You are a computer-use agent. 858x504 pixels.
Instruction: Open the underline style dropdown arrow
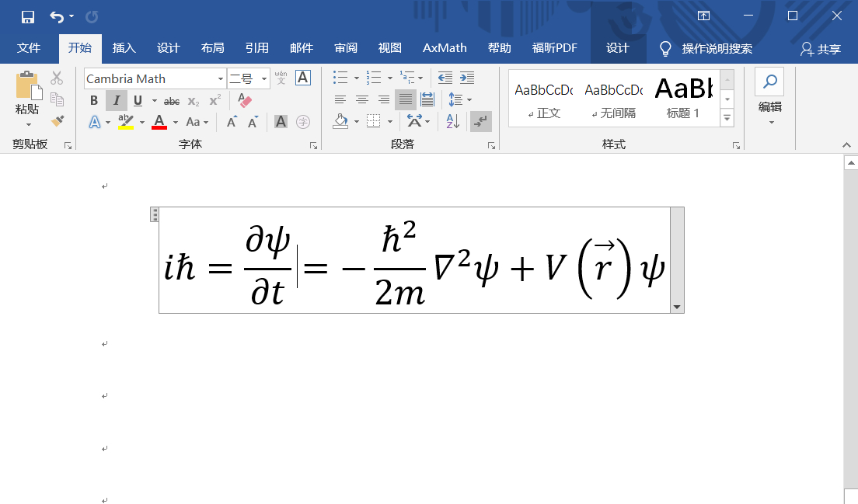click(x=155, y=101)
